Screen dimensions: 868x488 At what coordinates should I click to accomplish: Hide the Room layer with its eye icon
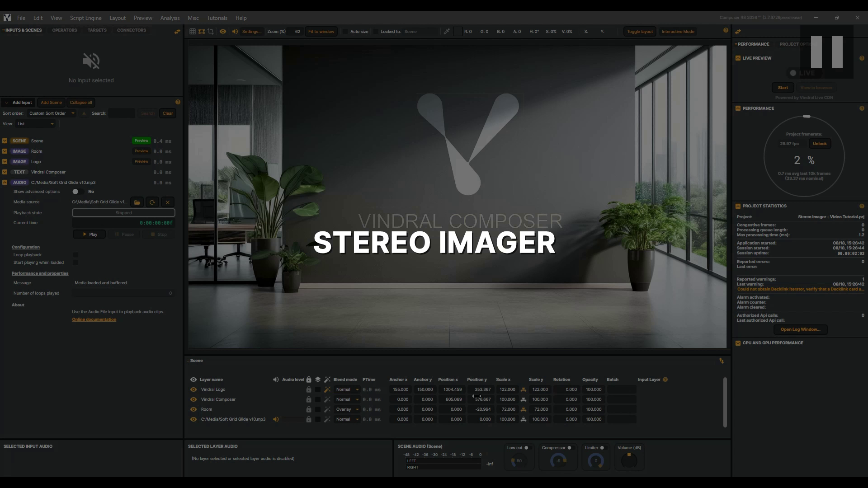pos(193,409)
